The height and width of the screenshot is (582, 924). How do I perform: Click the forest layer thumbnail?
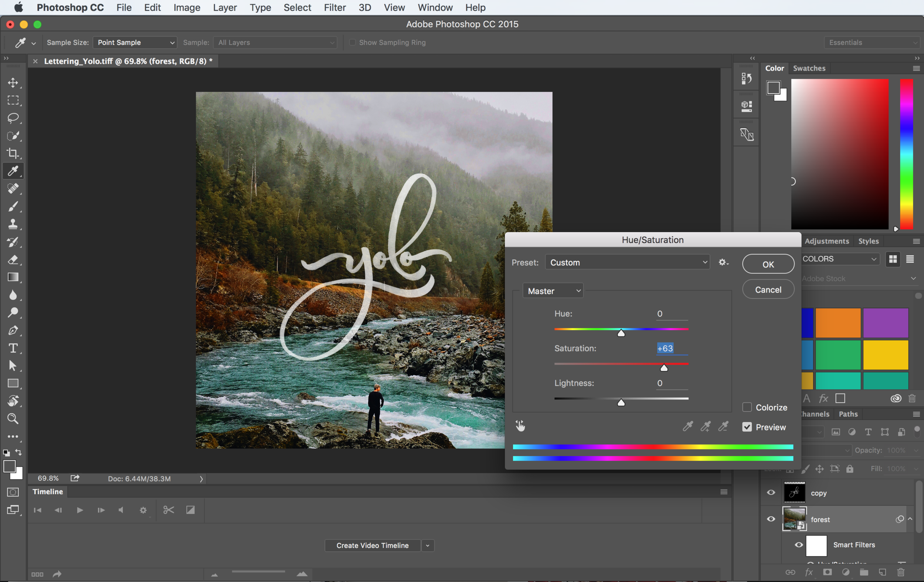click(794, 519)
